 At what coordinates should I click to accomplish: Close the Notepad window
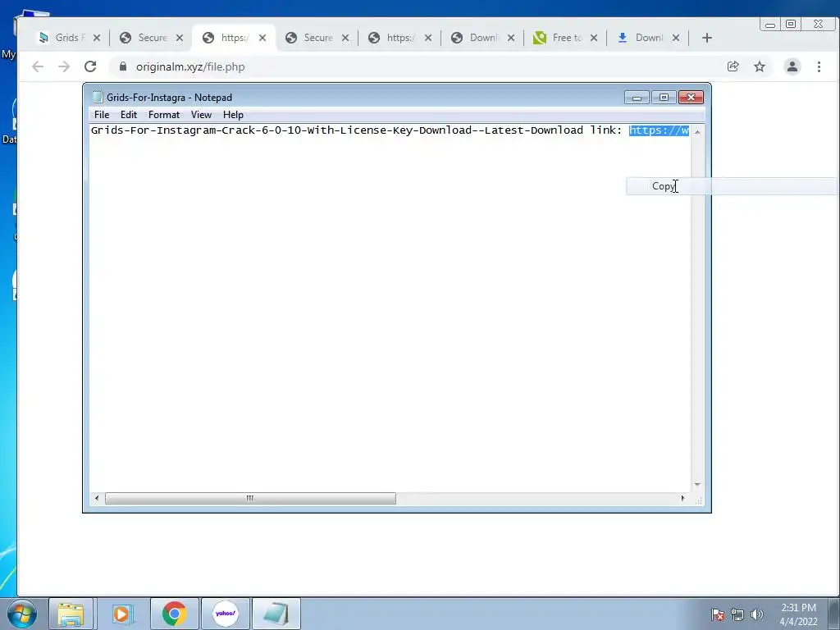click(691, 98)
